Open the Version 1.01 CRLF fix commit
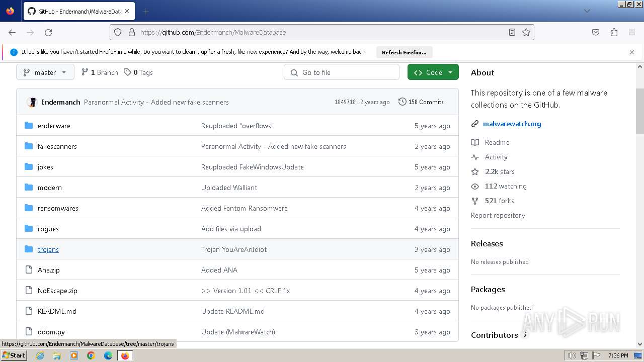This screenshot has height=362, width=644. click(246, 291)
